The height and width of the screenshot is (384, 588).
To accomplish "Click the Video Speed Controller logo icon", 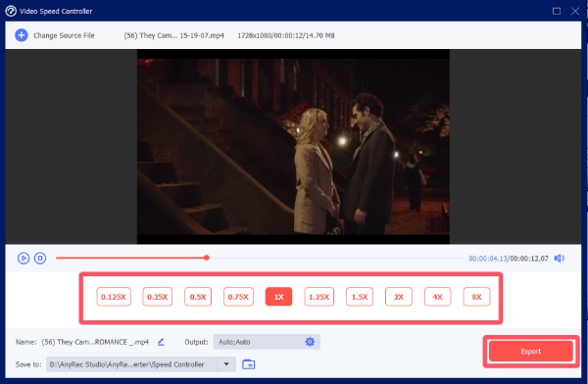I will click(11, 11).
